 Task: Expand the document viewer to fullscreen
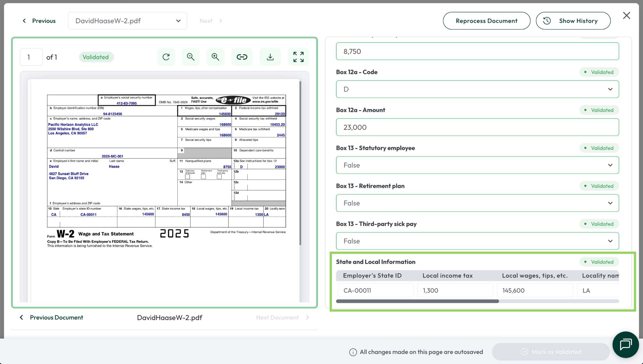299,57
